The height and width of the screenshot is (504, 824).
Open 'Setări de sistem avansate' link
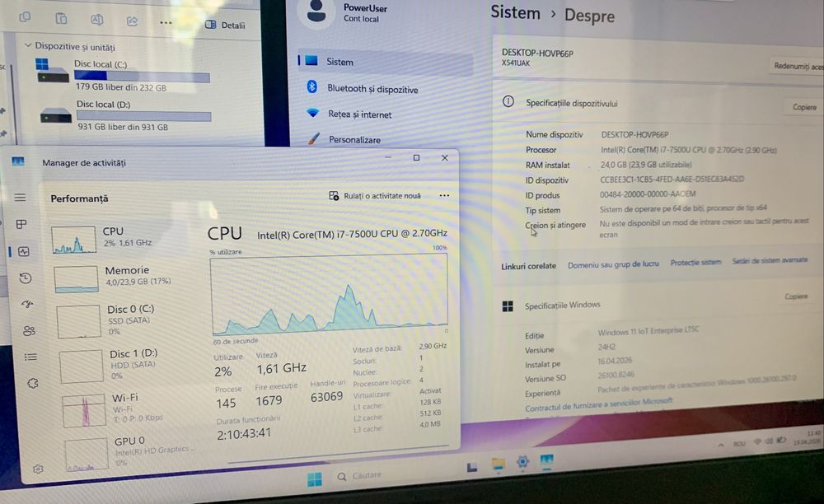770,260
